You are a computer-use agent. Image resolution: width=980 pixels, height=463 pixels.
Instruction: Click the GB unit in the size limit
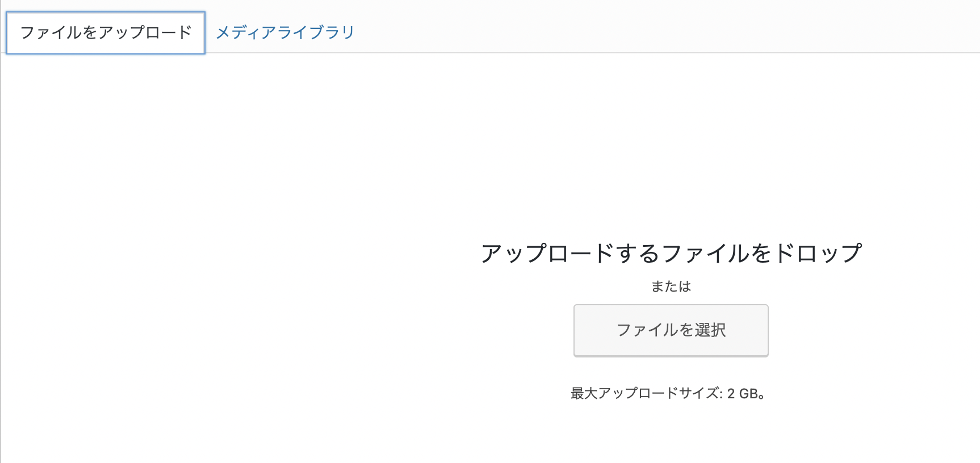(x=749, y=393)
